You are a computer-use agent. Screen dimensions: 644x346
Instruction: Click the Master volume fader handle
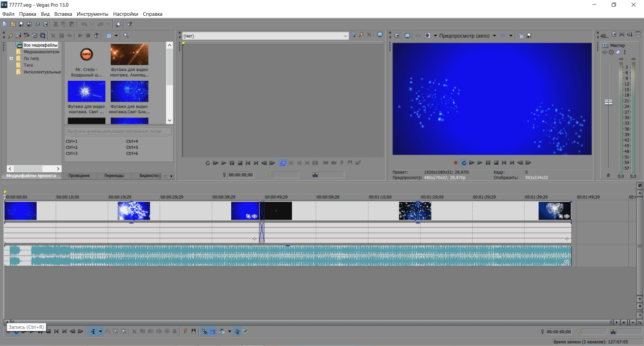608,102
